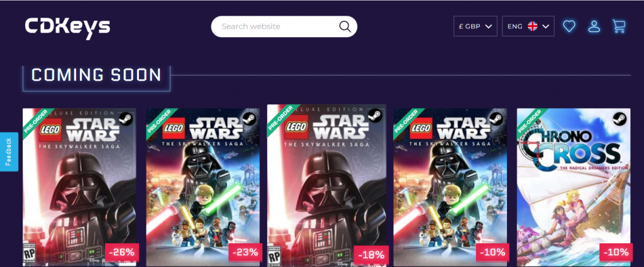Expand the GBP currency dropdown
This screenshot has width=644, height=267.
475,26
